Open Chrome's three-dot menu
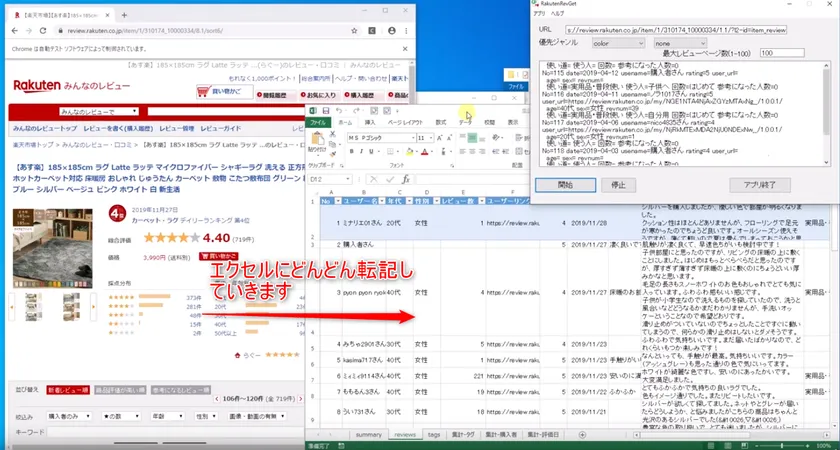This screenshot has height=450, width=840. (x=406, y=31)
